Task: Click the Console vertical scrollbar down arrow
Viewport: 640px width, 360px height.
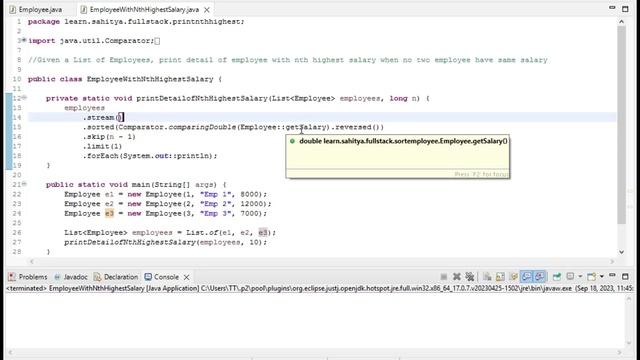Action: point(629,344)
